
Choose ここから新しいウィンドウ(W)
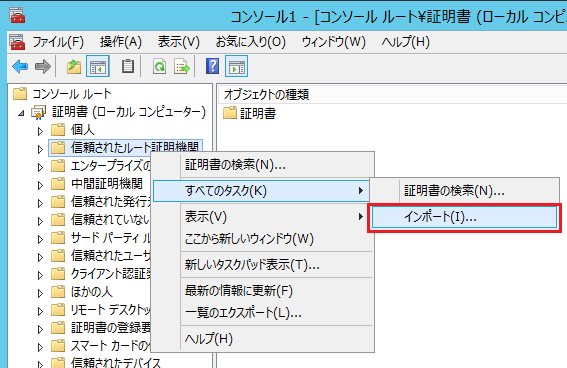pos(263,239)
